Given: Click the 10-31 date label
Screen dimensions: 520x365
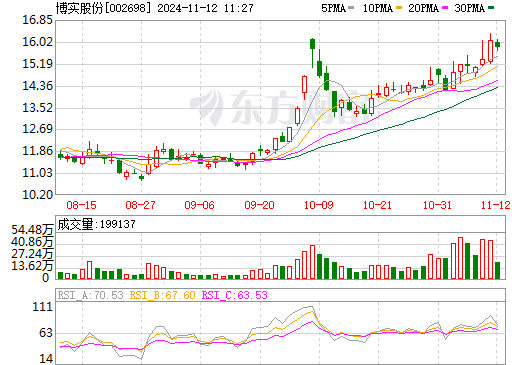Looking at the screenshot, I should coord(437,205).
